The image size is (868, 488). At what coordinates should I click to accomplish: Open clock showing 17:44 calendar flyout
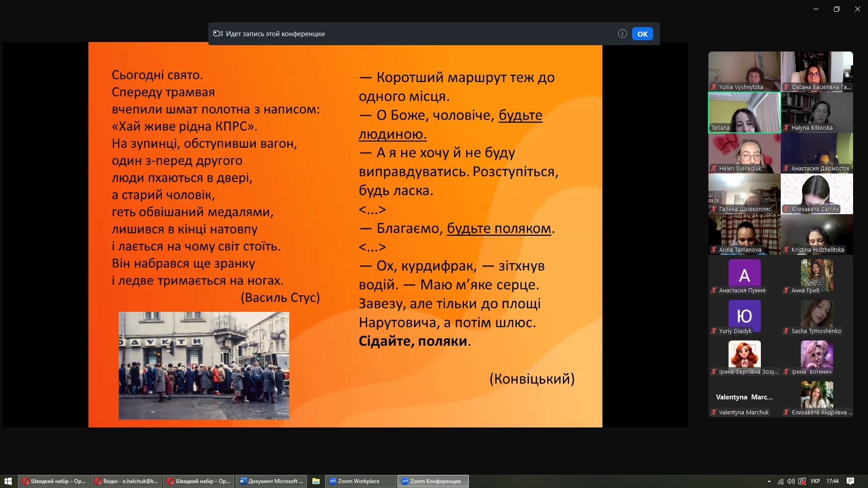pos(832,481)
